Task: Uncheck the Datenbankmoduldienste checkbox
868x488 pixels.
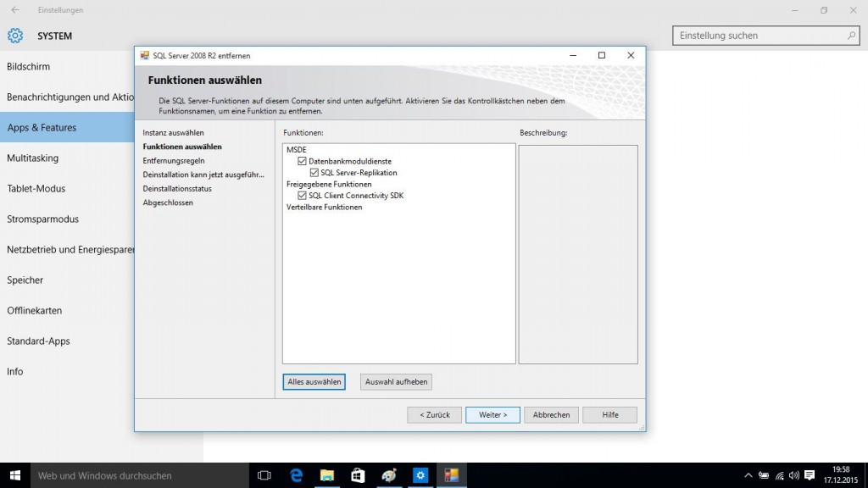Action: (302, 161)
